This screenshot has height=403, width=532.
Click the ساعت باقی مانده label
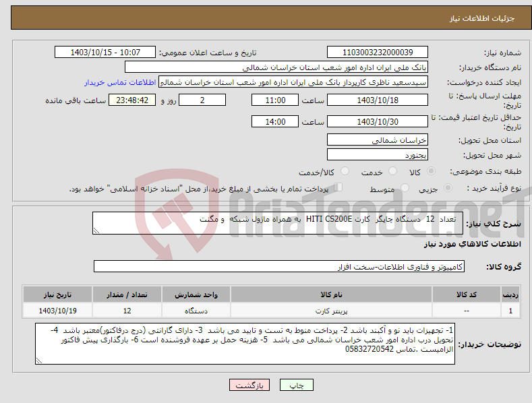(x=76, y=101)
